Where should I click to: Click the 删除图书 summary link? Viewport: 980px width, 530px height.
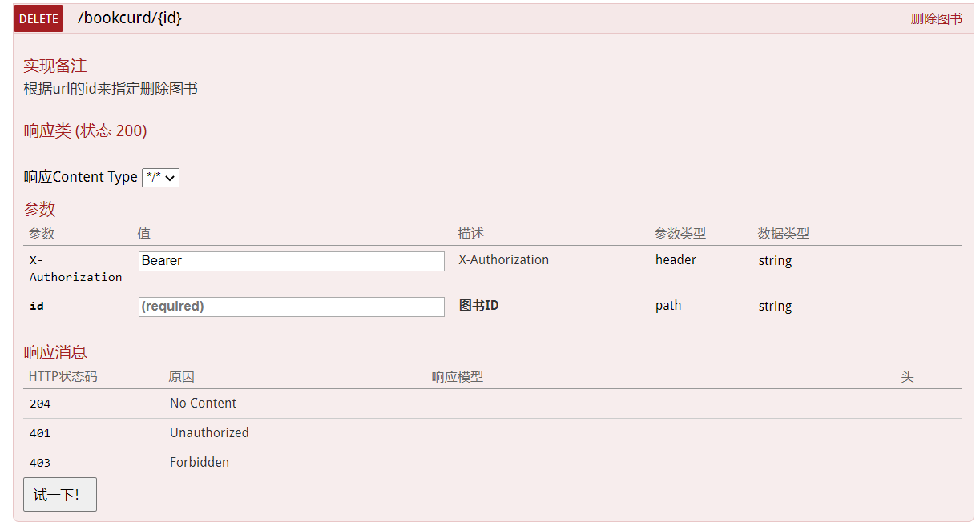936,18
